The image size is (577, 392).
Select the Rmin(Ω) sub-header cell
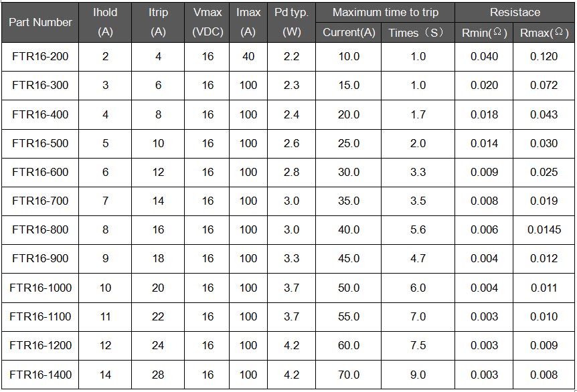click(485, 33)
